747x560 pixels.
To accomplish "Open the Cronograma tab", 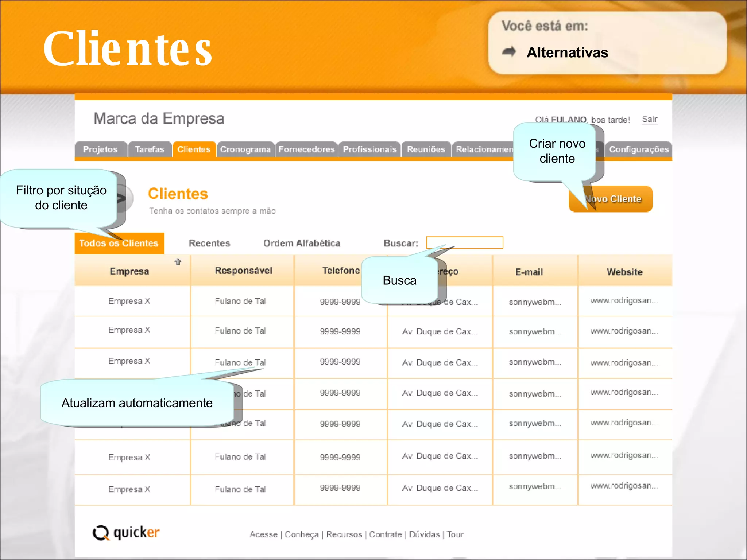I will (x=245, y=149).
